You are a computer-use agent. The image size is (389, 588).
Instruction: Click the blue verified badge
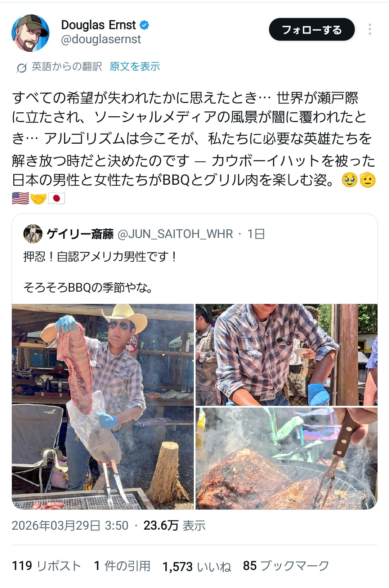[144, 25]
